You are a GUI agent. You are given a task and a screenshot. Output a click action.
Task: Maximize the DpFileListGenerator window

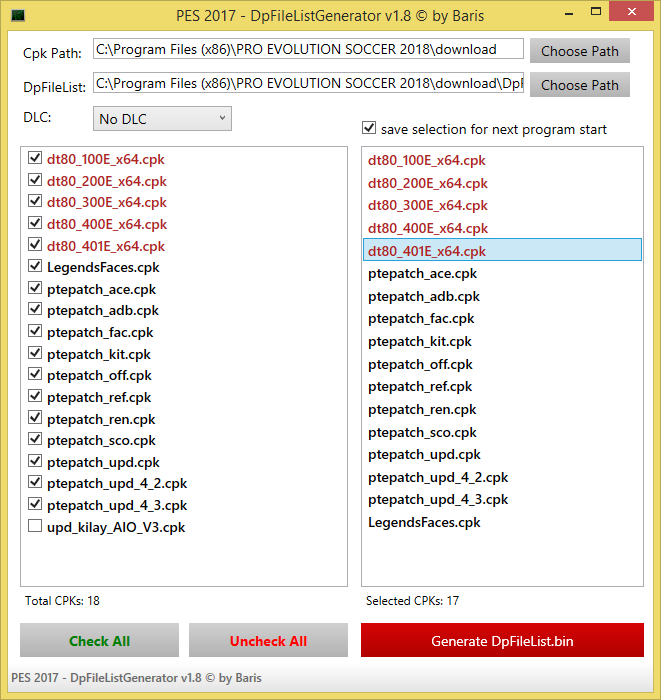pos(596,12)
